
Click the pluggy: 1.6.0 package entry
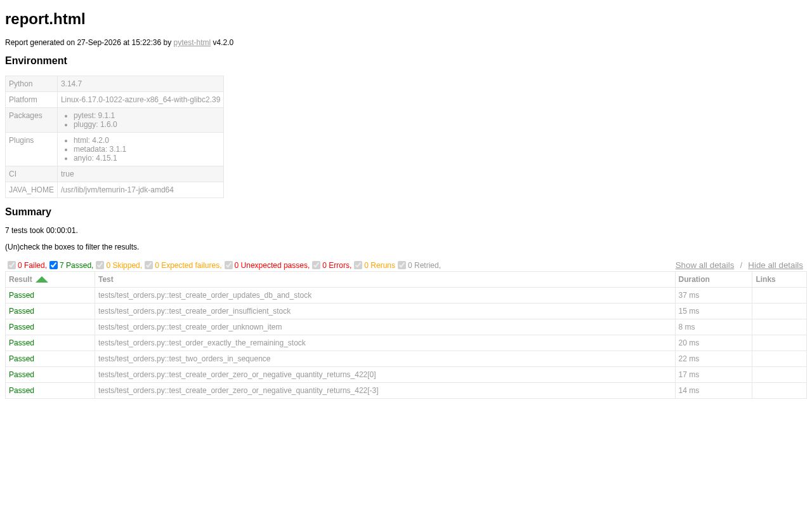point(95,124)
